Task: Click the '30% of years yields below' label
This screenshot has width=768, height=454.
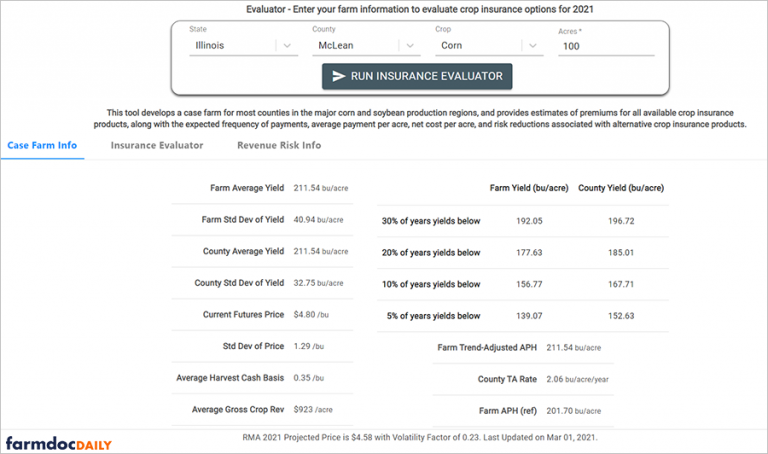Action: [431, 221]
